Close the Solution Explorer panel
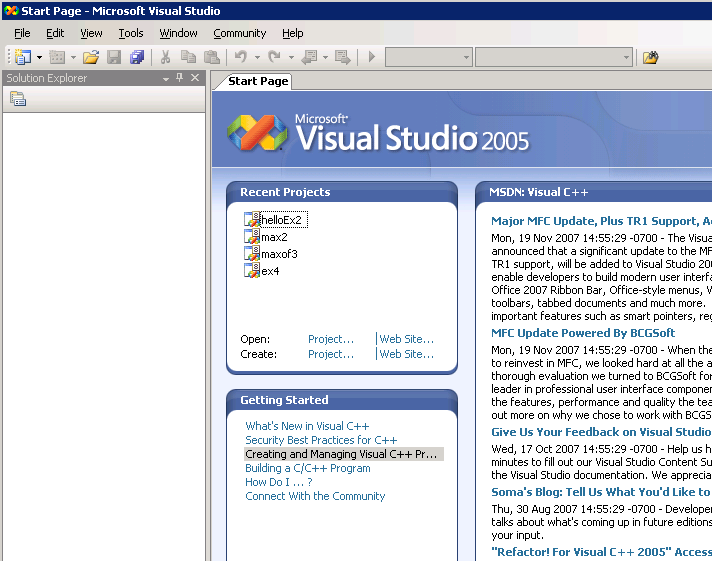The height and width of the screenshot is (561, 712). click(195, 78)
